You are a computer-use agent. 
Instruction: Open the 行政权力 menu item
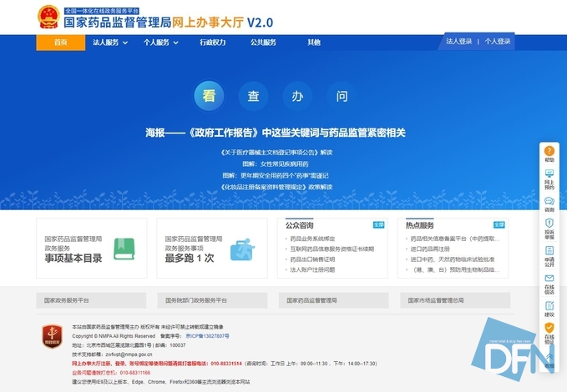point(213,43)
